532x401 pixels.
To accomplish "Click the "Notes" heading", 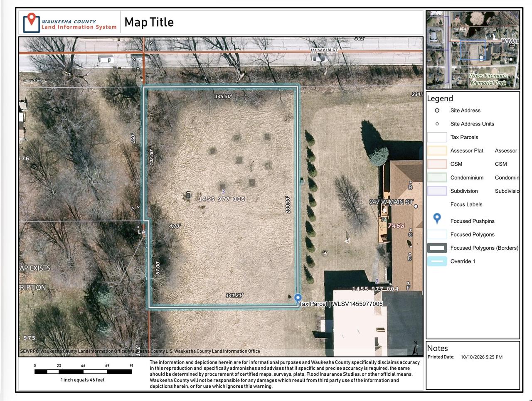I will click(437, 348).
